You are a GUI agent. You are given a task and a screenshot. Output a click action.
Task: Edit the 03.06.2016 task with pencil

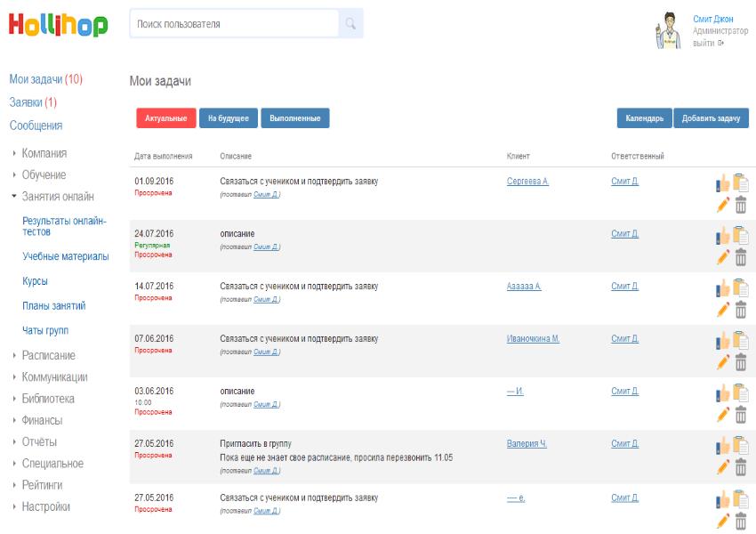point(723,415)
